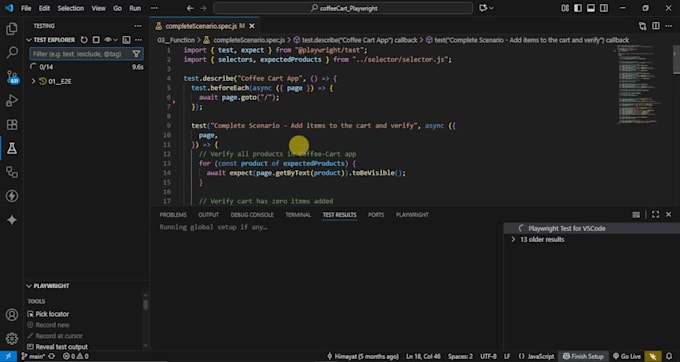Open the Accounts icon
This screenshot has width=680, height=362.
point(12,314)
